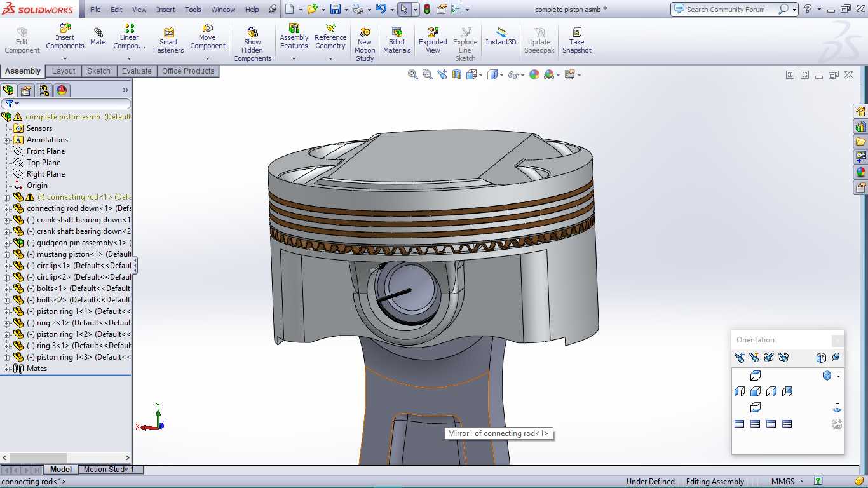This screenshot has width=868, height=488.
Task: Click the Bill of Materials button
Action: tap(397, 40)
